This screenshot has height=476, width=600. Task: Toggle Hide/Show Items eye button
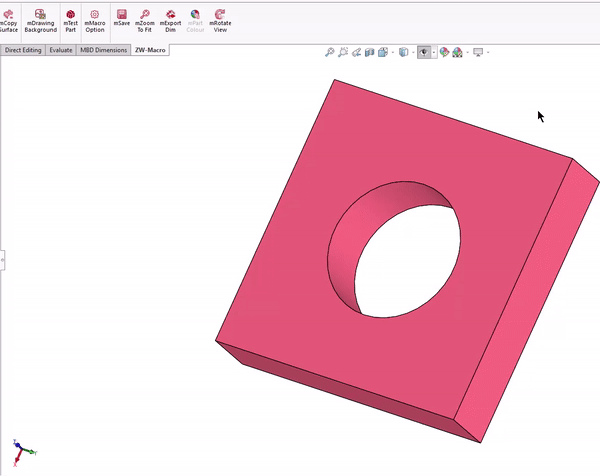[423, 52]
